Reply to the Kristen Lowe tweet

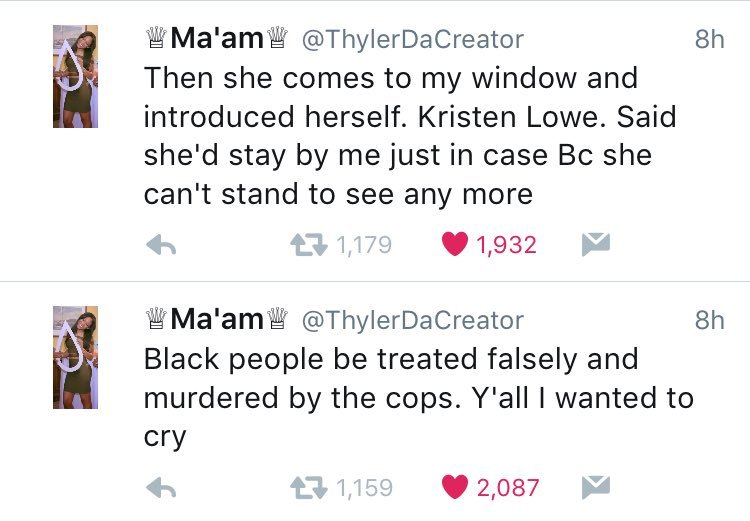161,245
